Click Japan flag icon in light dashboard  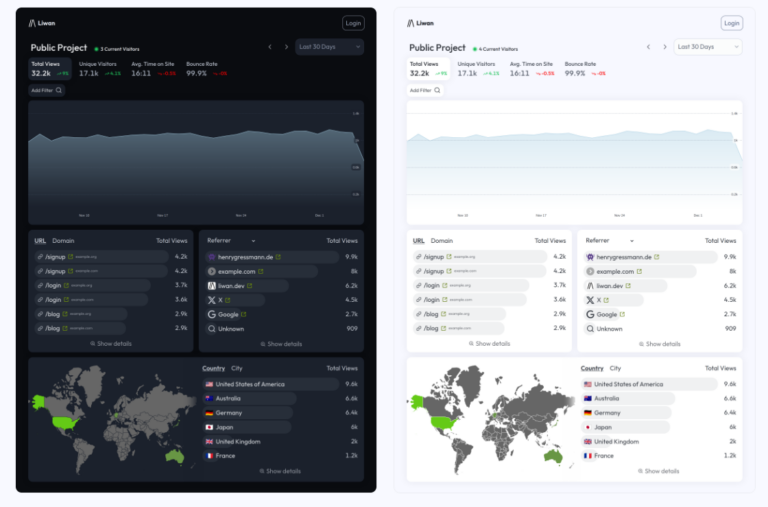point(588,427)
